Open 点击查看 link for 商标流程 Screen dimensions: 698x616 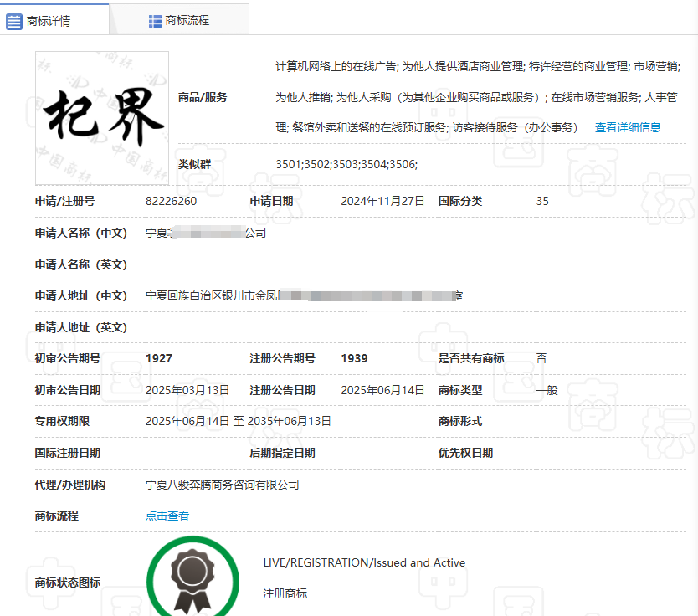(167, 516)
